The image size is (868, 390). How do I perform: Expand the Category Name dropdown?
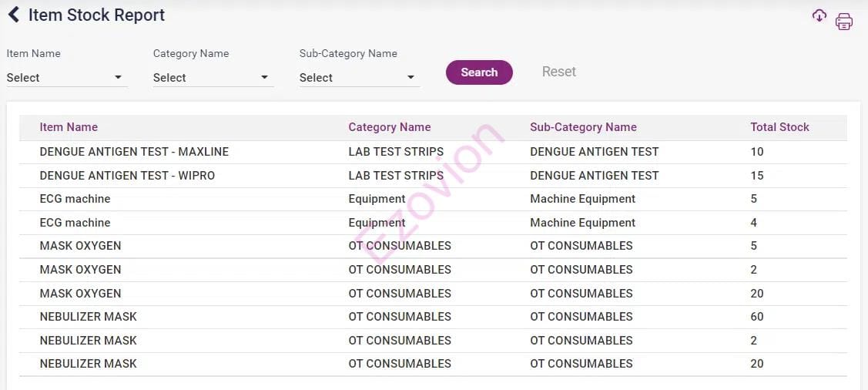click(213, 78)
